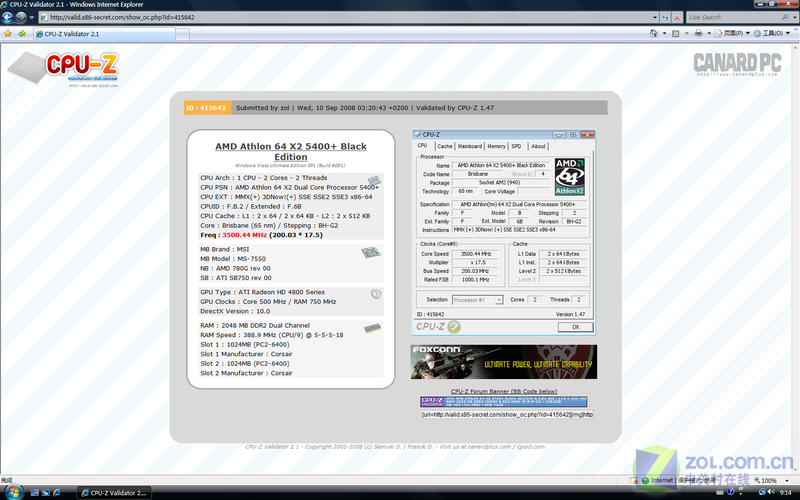Viewport: 800px width, 500px height.
Task: Select the CPU-Z Validator 2.1 browser tab
Action: [105, 34]
